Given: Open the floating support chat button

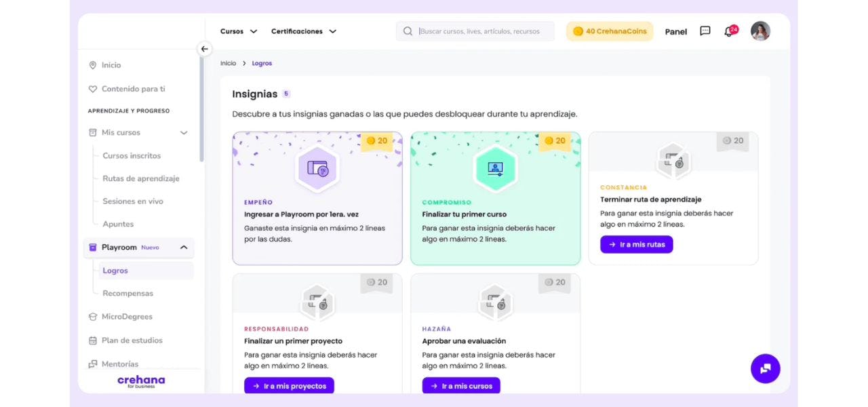Looking at the screenshot, I should tap(765, 368).
